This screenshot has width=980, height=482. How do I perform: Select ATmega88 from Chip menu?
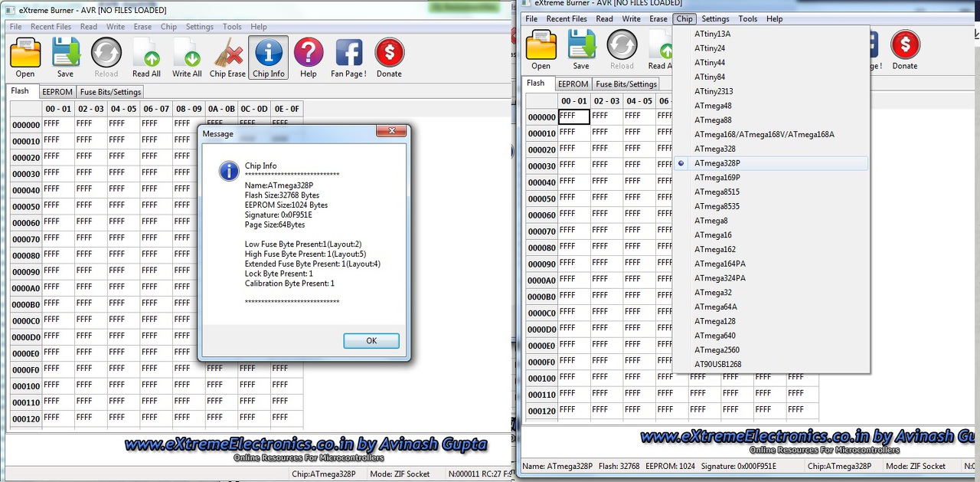point(771,120)
